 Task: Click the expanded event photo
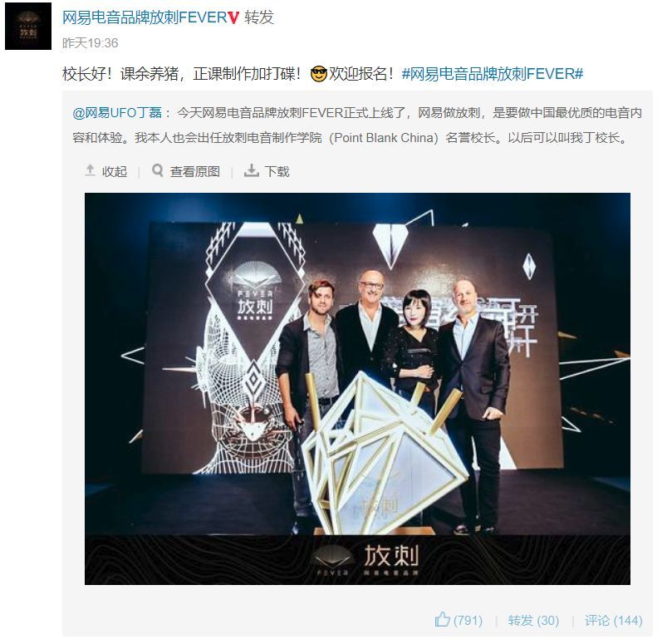(357, 364)
